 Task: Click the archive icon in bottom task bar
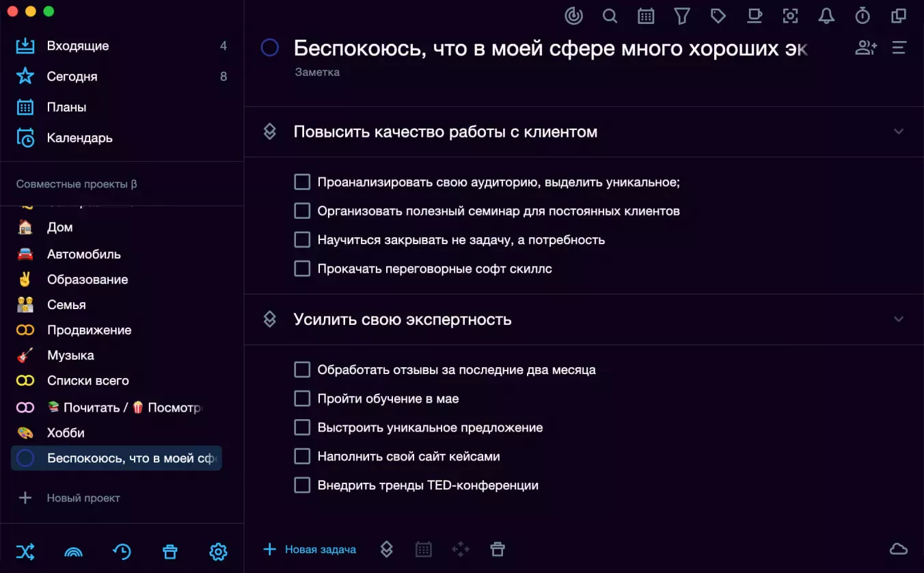point(498,549)
